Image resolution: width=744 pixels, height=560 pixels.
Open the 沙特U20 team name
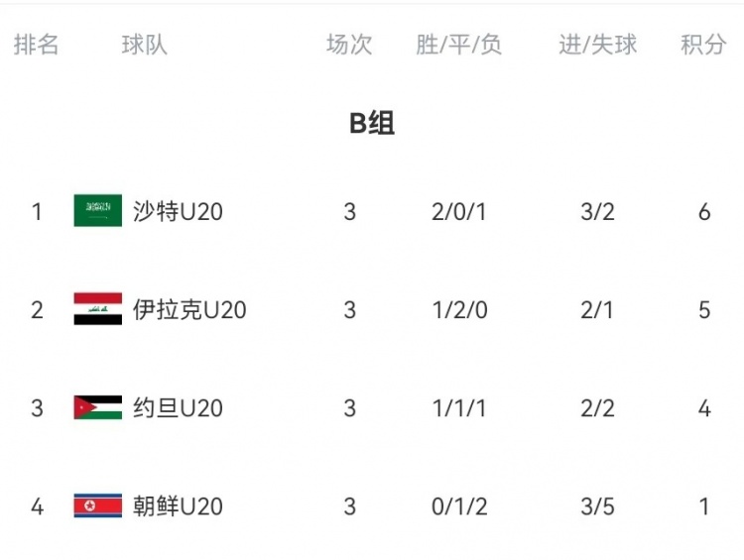[x=178, y=211]
